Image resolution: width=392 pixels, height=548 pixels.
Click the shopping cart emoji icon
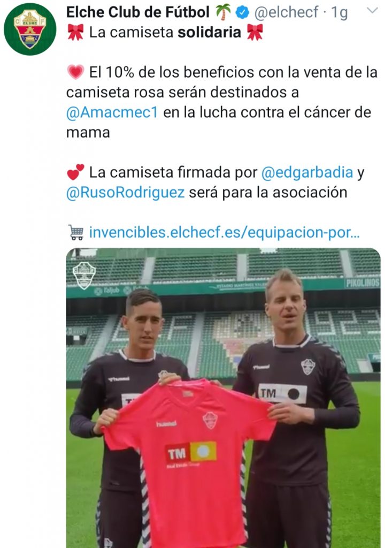coord(76,232)
